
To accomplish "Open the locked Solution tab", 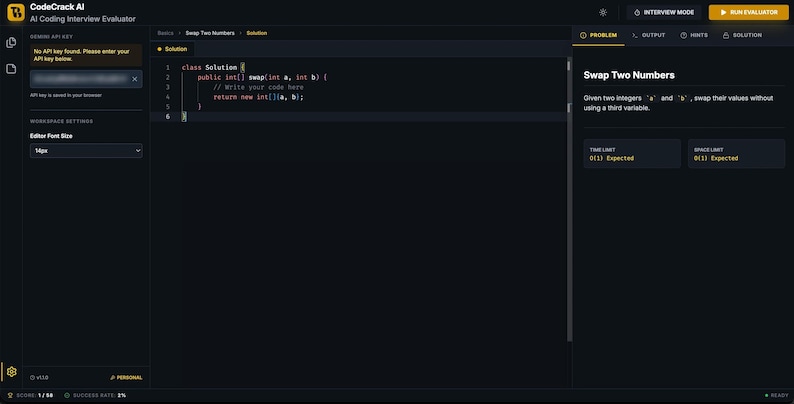I will (x=742, y=35).
